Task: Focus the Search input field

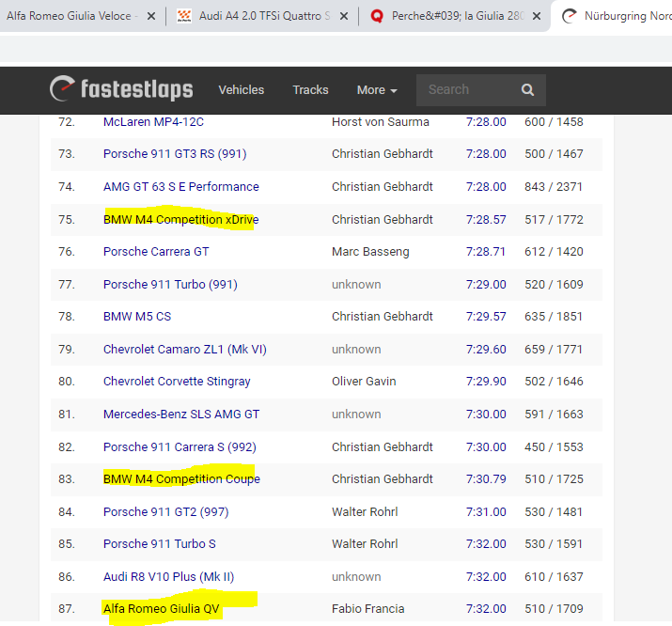Action: pos(465,90)
